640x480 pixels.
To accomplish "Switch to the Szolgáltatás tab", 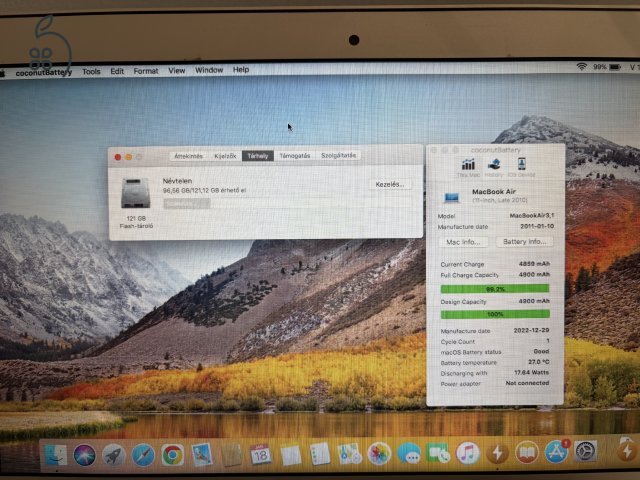I will tap(338, 155).
